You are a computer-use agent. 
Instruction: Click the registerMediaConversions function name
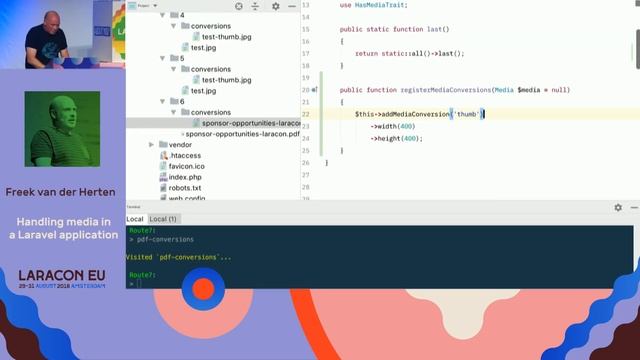(445, 90)
